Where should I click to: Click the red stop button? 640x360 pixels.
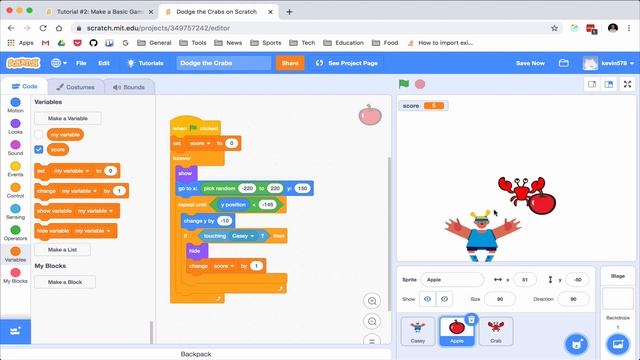click(420, 84)
